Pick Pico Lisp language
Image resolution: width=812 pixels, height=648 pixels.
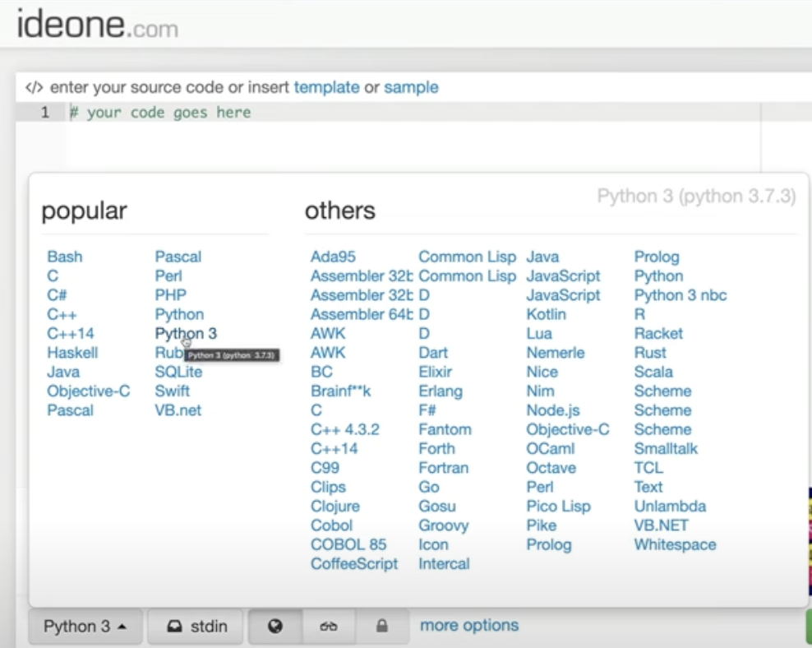(x=558, y=506)
